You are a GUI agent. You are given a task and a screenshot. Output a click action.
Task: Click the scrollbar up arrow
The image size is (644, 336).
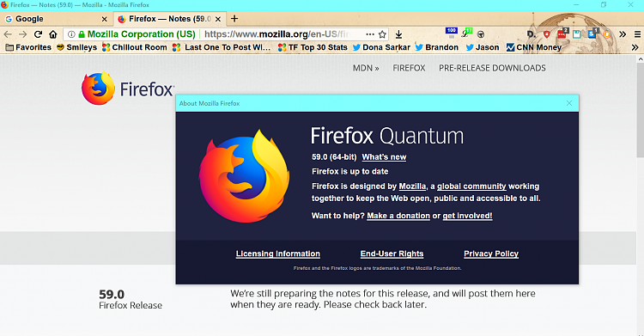pyautogui.click(x=640, y=59)
